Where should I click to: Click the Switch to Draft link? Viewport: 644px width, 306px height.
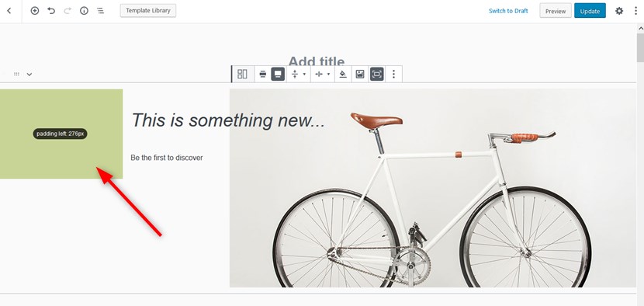point(508,11)
